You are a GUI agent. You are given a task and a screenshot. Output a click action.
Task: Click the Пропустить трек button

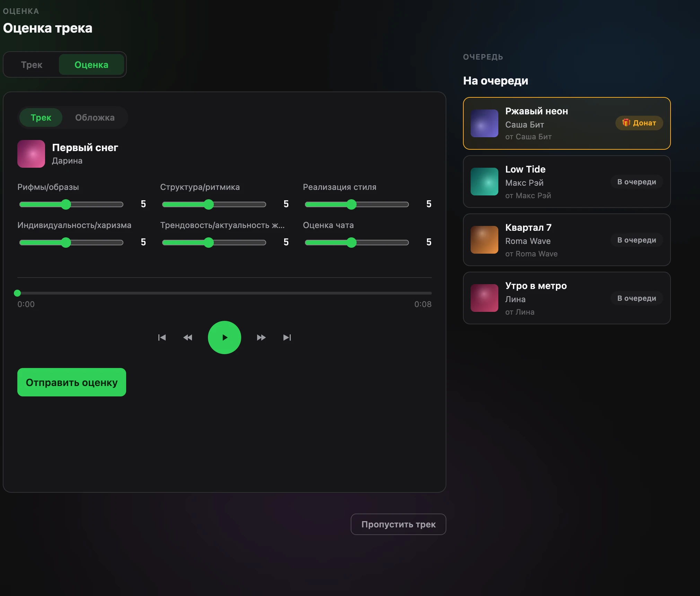(399, 524)
